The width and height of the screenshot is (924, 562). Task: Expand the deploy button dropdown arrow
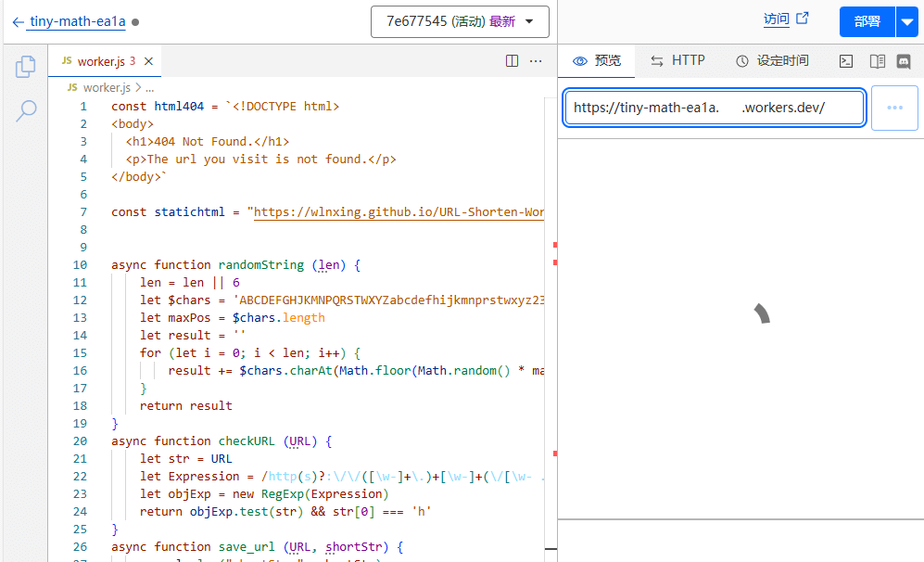pyautogui.click(x=907, y=22)
